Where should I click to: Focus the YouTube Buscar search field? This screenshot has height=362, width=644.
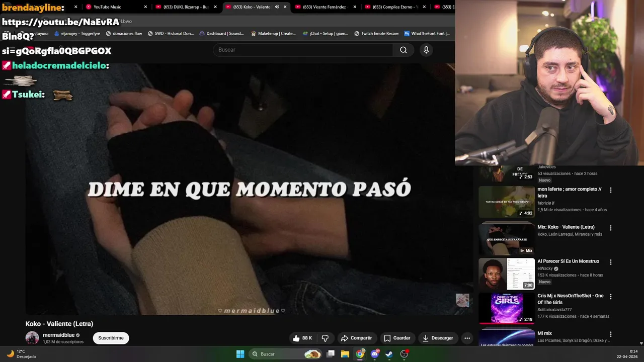tap(303, 50)
